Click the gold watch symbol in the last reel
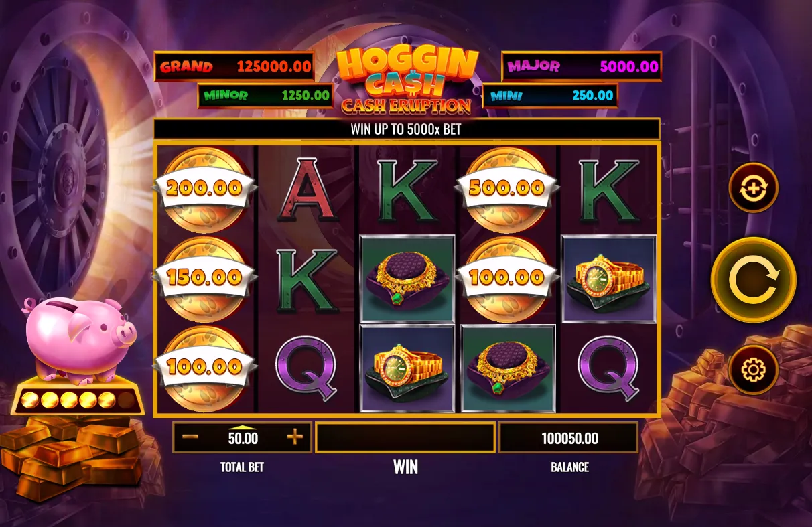This screenshot has height=527, width=812. [x=609, y=279]
